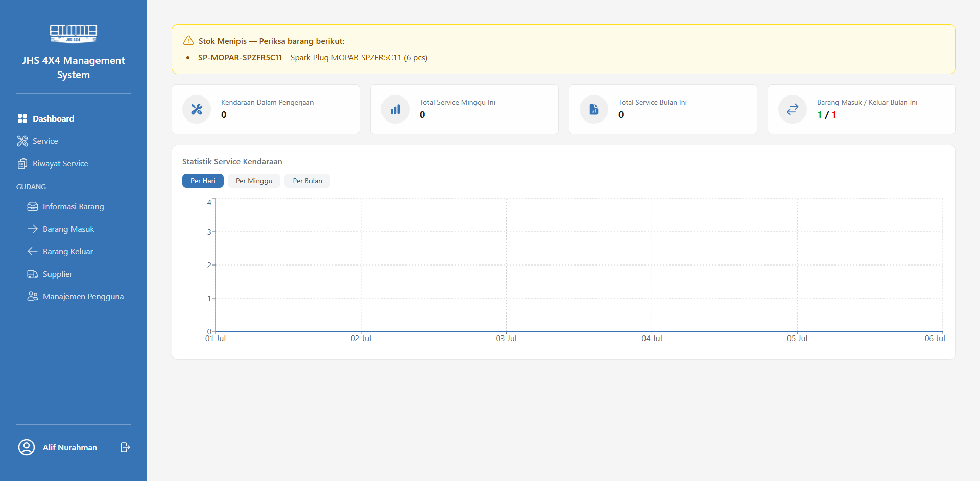Click the Kendaraan Dalam Pengerjaan label
Image resolution: width=980 pixels, height=481 pixels.
pyautogui.click(x=267, y=102)
